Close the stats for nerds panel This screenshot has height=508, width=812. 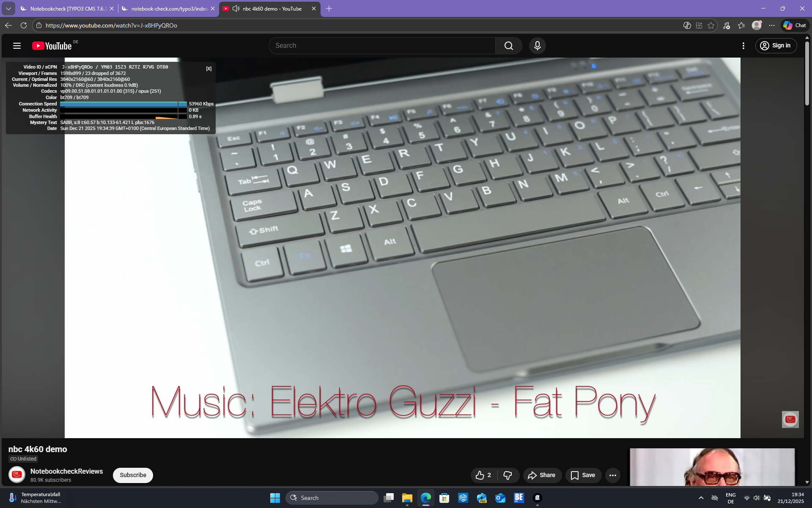tap(208, 69)
